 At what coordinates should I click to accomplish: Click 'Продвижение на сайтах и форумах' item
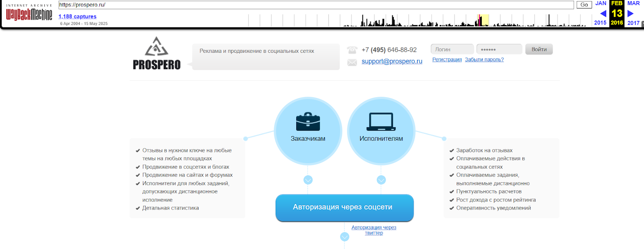pos(187,175)
